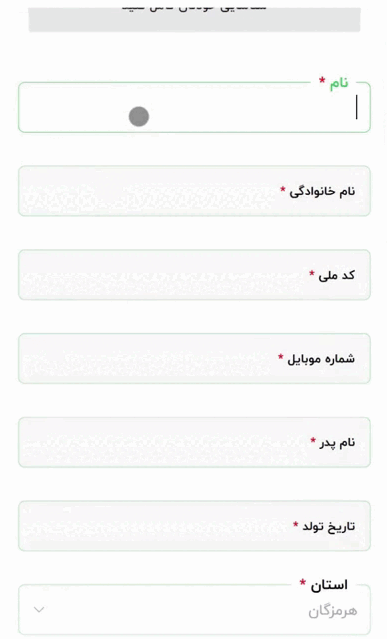This screenshot has height=639, width=387.
Task: Click the استان label above dropdown
Action: click(x=329, y=585)
